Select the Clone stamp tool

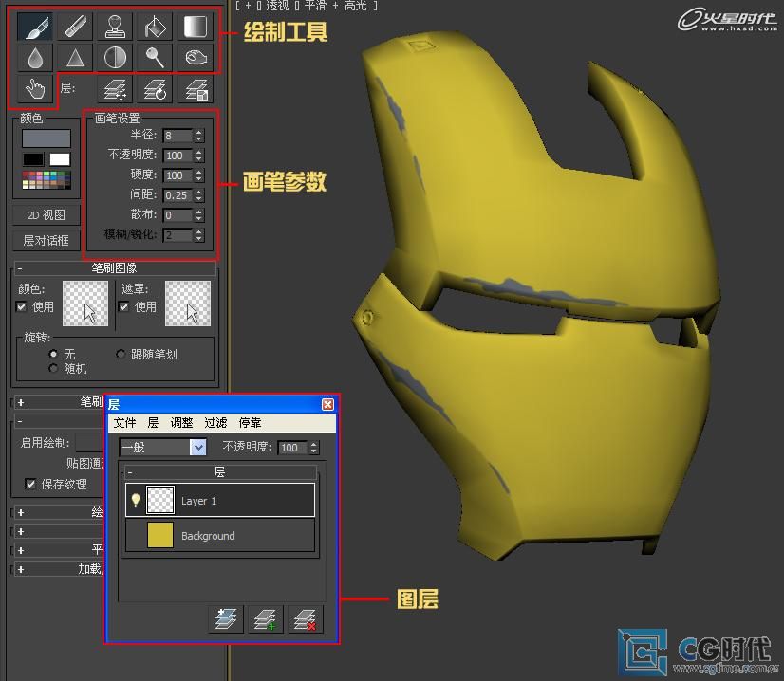(x=115, y=27)
